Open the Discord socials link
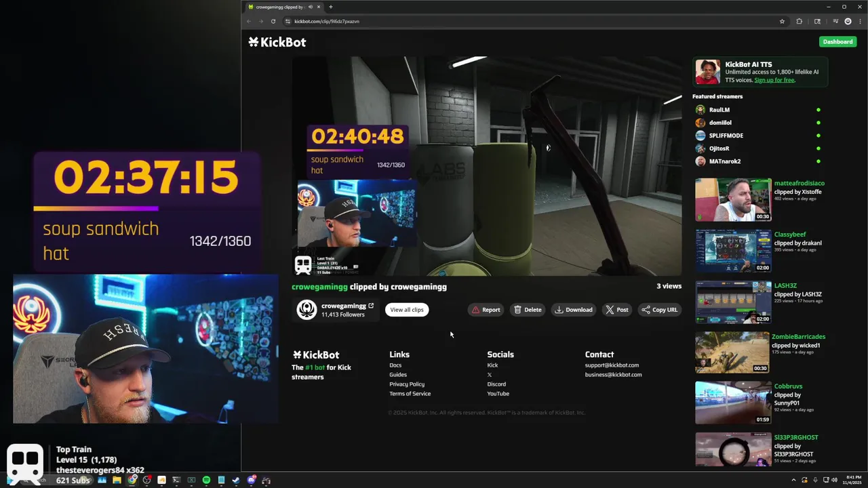The width and height of the screenshot is (868, 488). click(496, 384)
